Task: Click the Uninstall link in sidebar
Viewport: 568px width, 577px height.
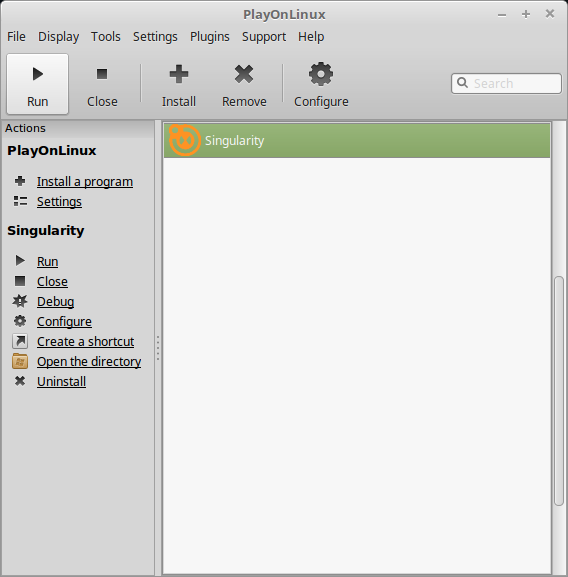Action: click(61, 382)
